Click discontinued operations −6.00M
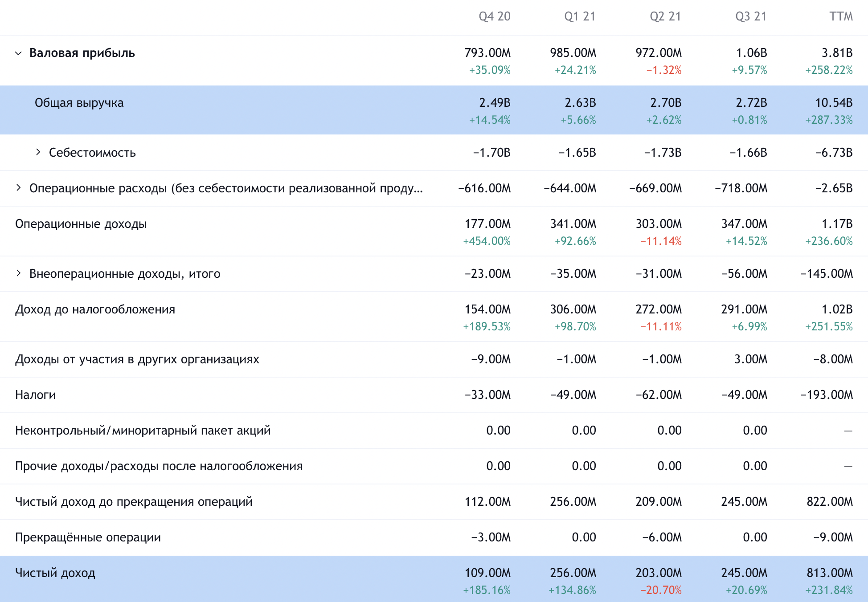Screen dimensions: 868x602 pyautogui.click(x=662, y=537)
